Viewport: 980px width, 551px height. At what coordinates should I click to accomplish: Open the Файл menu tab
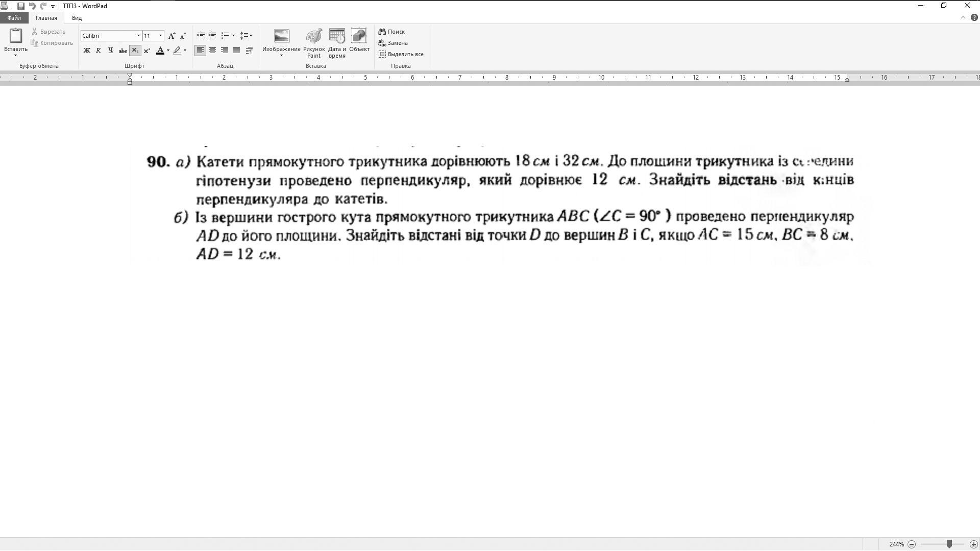click(x=14, y=18)
